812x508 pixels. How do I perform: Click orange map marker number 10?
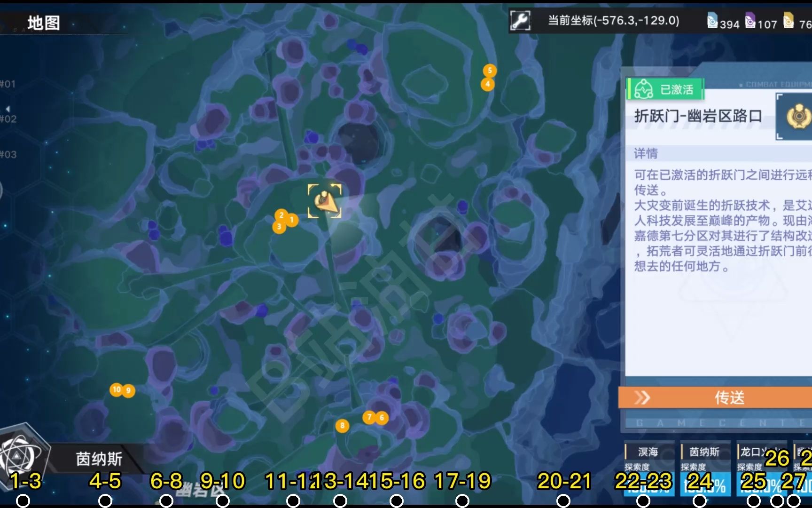pos(116,389)
